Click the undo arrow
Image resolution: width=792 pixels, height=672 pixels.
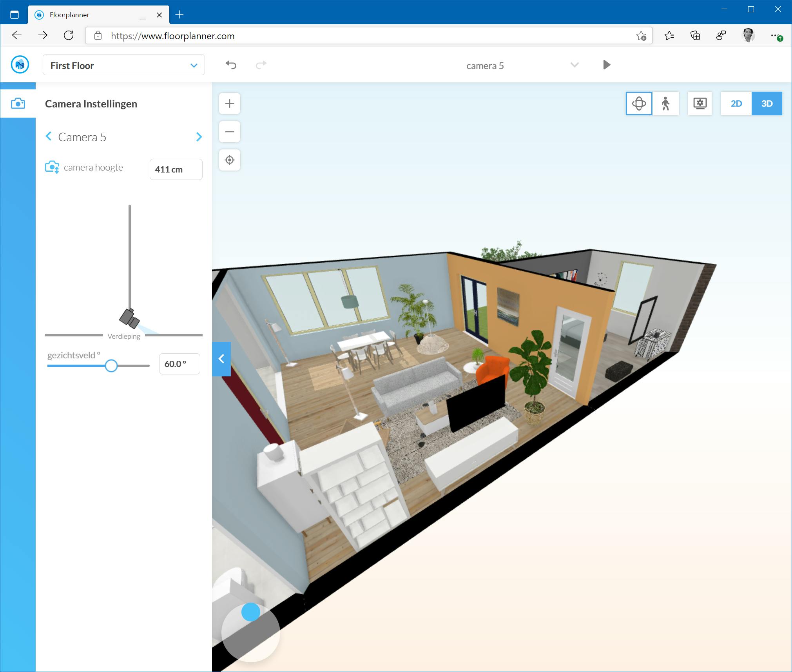231,65
